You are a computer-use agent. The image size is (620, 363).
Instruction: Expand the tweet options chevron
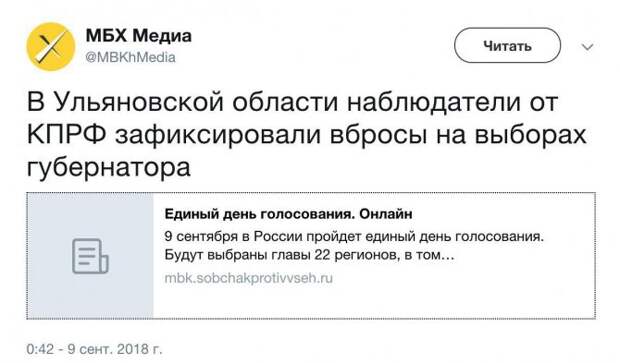(588, 47)
